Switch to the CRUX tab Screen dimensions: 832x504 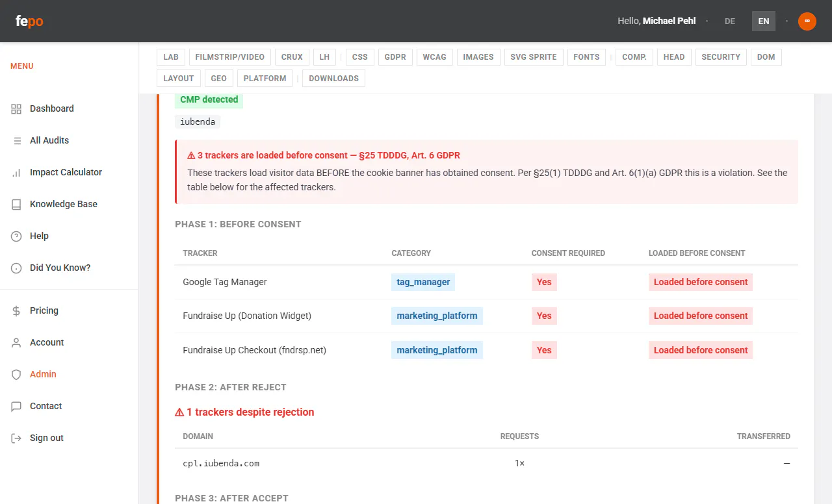[x=292, y=57]
